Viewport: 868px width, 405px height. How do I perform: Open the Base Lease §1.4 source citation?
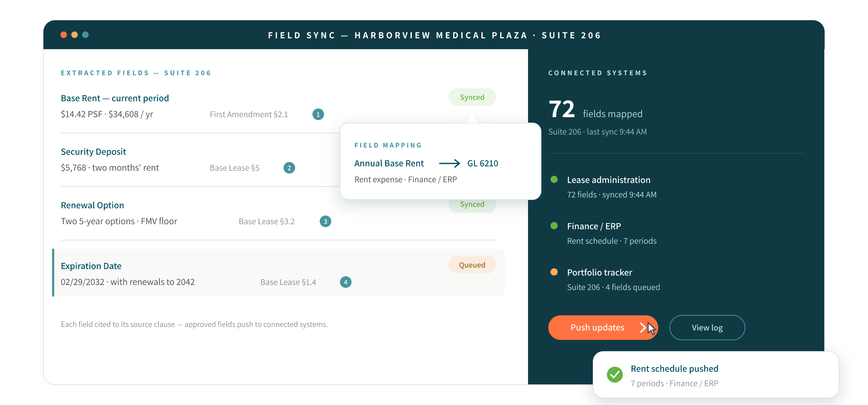(288, 282)
